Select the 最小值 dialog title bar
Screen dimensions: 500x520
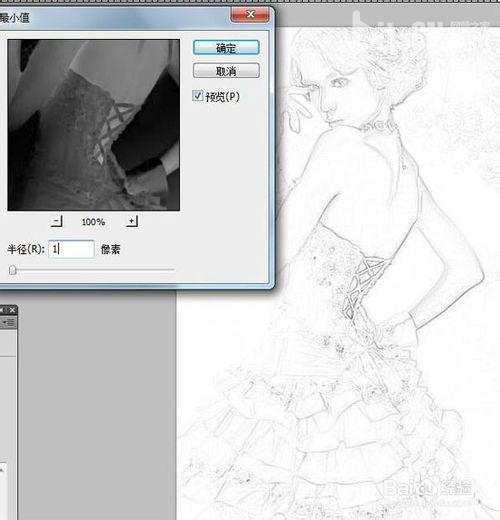pos(113,17)
